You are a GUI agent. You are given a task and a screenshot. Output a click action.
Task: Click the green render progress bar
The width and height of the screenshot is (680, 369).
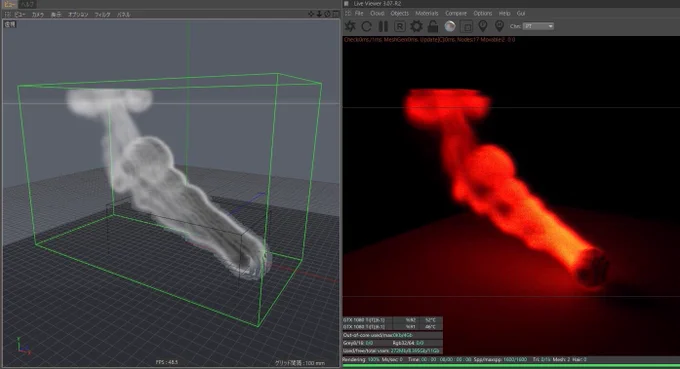(511, 366)
